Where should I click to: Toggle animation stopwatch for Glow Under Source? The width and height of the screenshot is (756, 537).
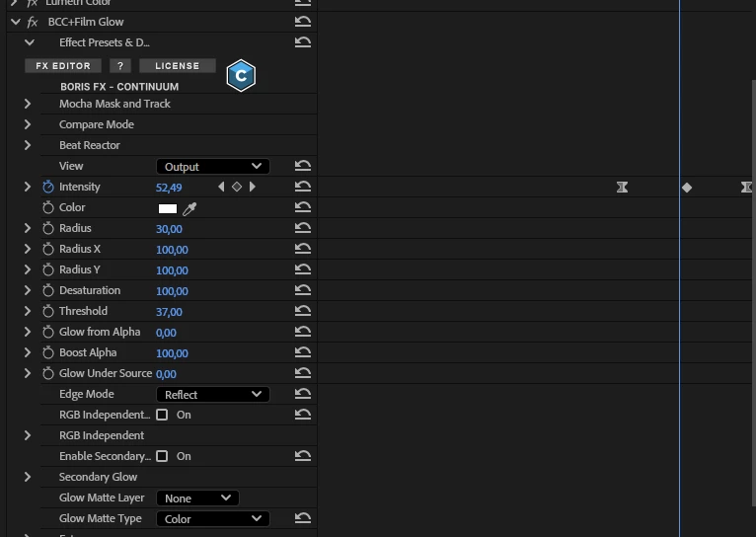48,373
